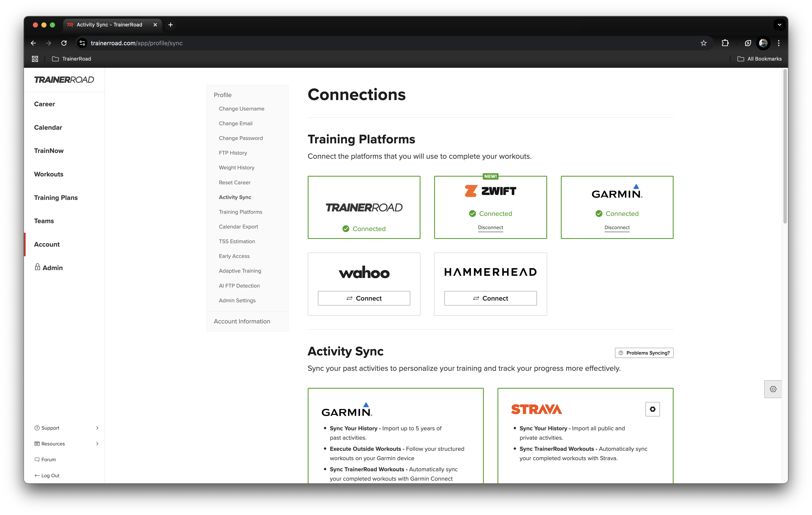Open Admin Settings link

pyautogui.click(x=237, y=300)
